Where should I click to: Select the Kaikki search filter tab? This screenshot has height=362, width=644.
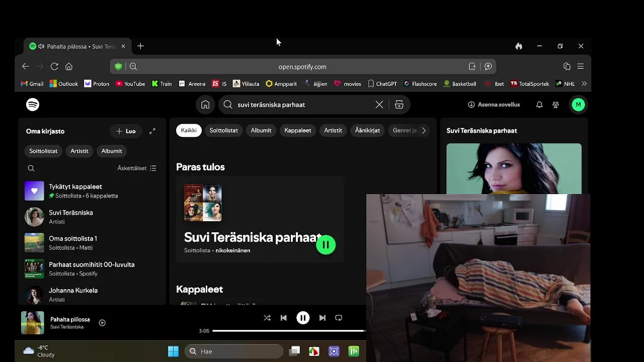click(x=189, y=130)
